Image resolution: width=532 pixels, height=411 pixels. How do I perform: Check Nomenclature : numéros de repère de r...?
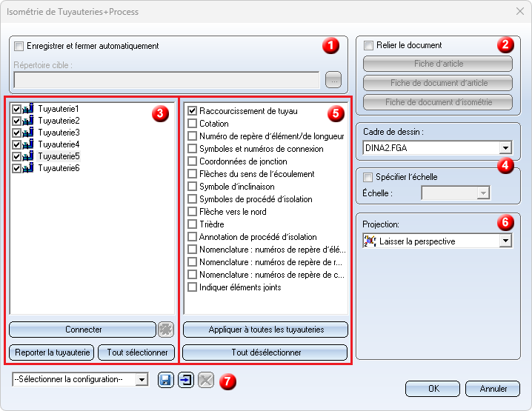click(x=193, y=262)
